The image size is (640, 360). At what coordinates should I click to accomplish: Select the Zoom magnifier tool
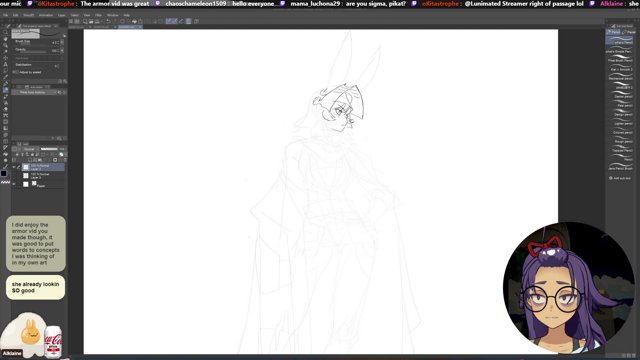click(5, 32)
